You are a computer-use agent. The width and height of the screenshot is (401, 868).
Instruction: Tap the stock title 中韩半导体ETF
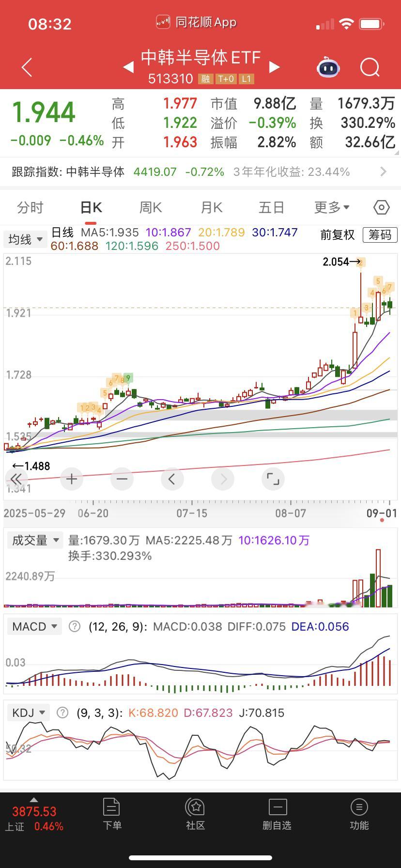pyautogui.click(x=201, y=58)
